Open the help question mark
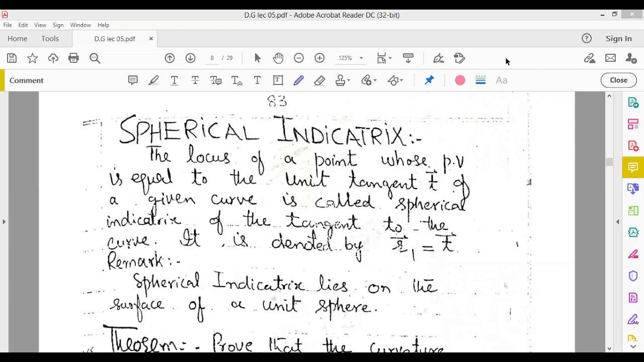Viewport: 644px width, 362px height. pos(587,39)
